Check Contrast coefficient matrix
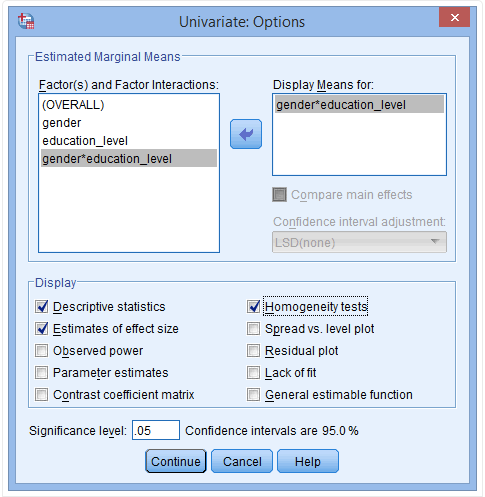Screen dimensions: 485x497 coord(42,395)
